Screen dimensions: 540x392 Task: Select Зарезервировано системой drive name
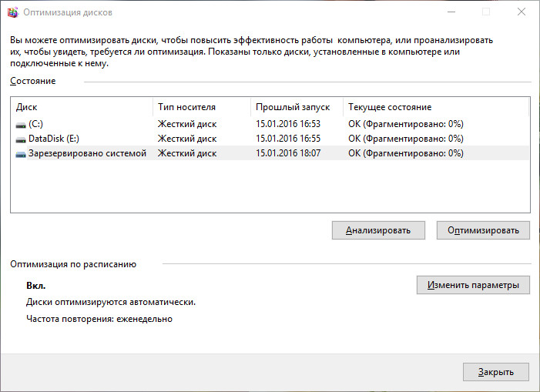tap(88, 153)
